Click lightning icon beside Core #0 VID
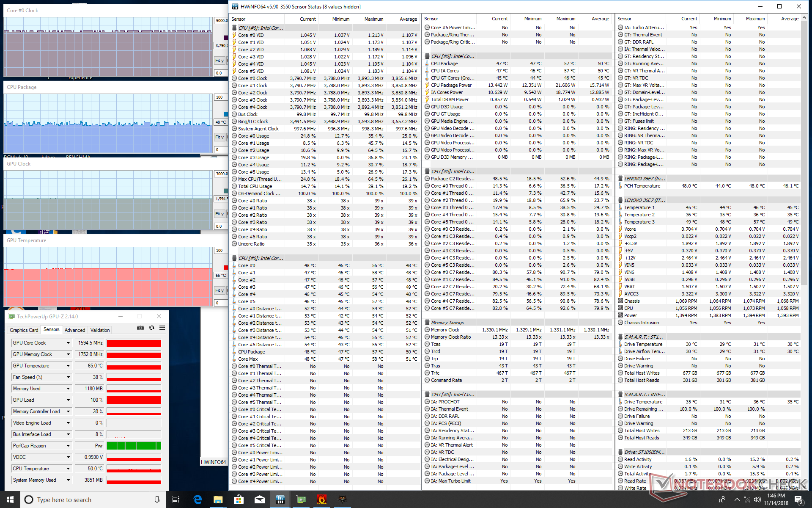812x508 pixels. click(x=234, y=35)
